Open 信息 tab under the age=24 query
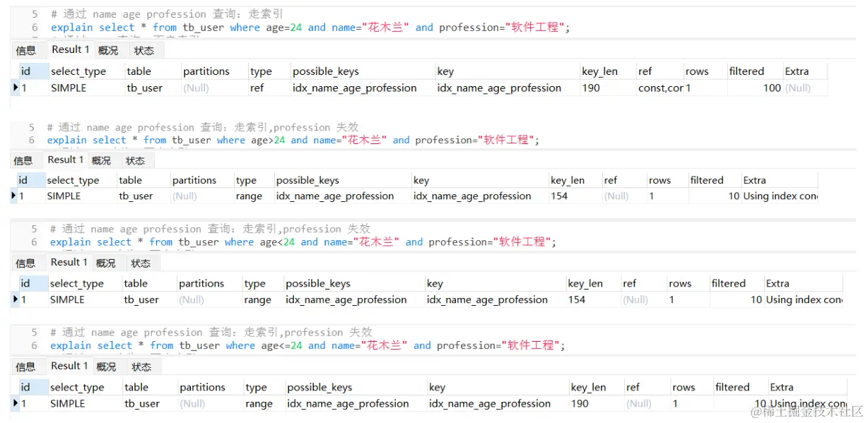This screenshot has width=868, height=423. [25, 50]
